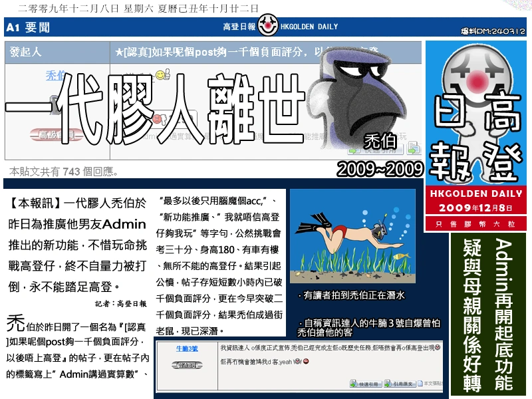The image size is (532, 399).
Task: Click the 引用原文 button in 牛腩3號's post
Action: tap(400, 384)
